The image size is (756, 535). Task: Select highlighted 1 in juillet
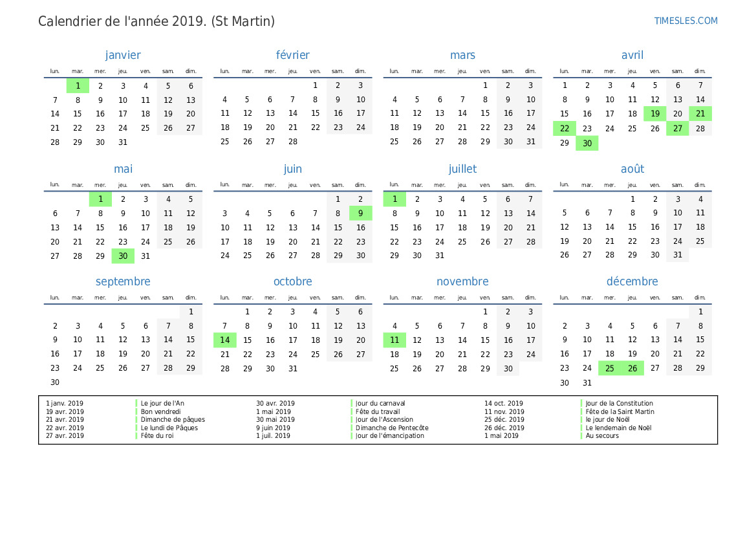click(x=394, y=199)
